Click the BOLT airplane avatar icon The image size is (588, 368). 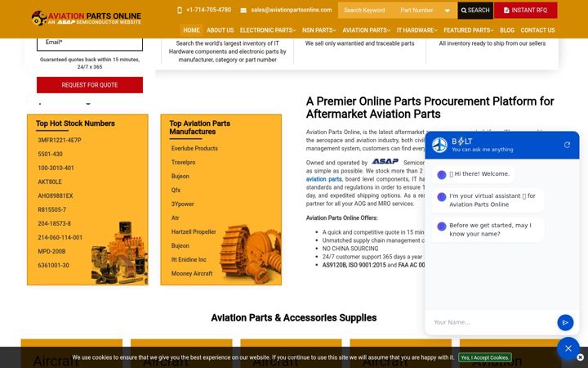click(x=439, y=145)
